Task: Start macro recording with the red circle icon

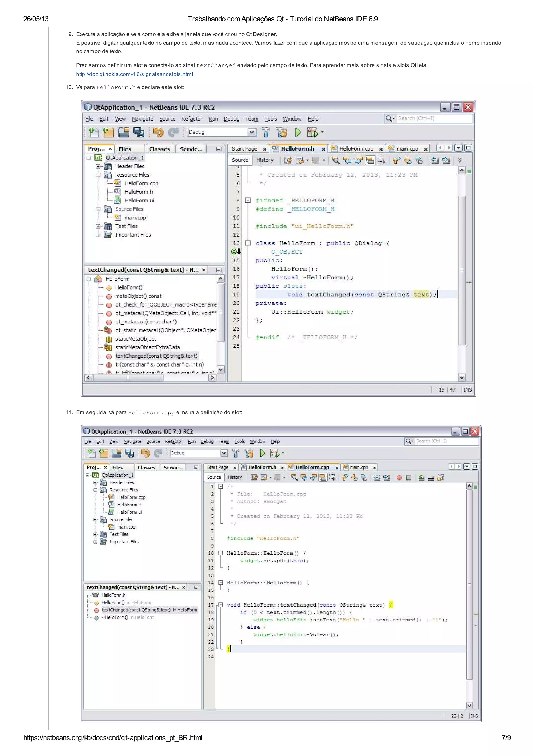Action: tap(399, 477)
